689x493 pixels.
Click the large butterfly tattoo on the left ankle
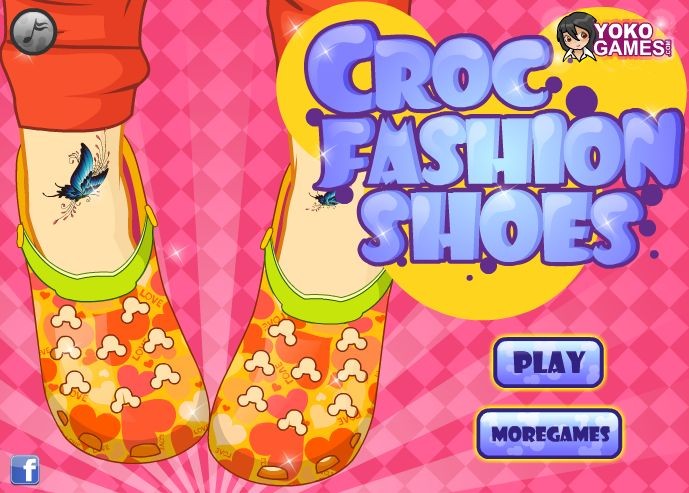click(80, 180)
